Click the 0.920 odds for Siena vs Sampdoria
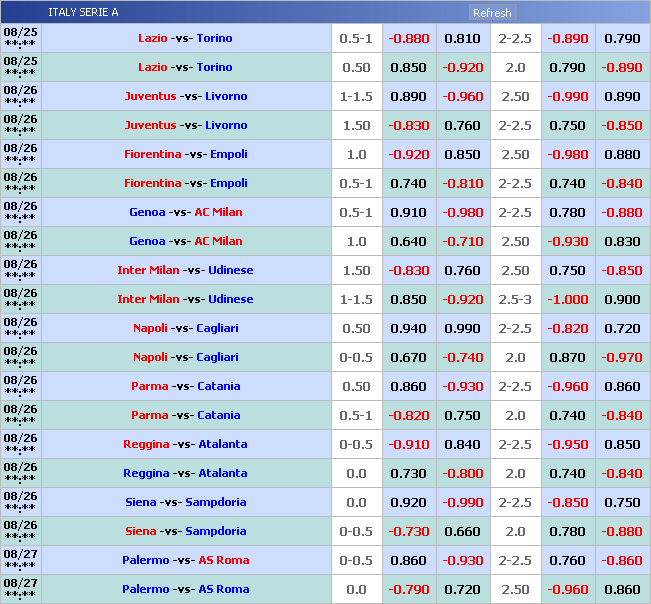Image resolution: width=651 pixels, height=604 pixels. (409, 502)
